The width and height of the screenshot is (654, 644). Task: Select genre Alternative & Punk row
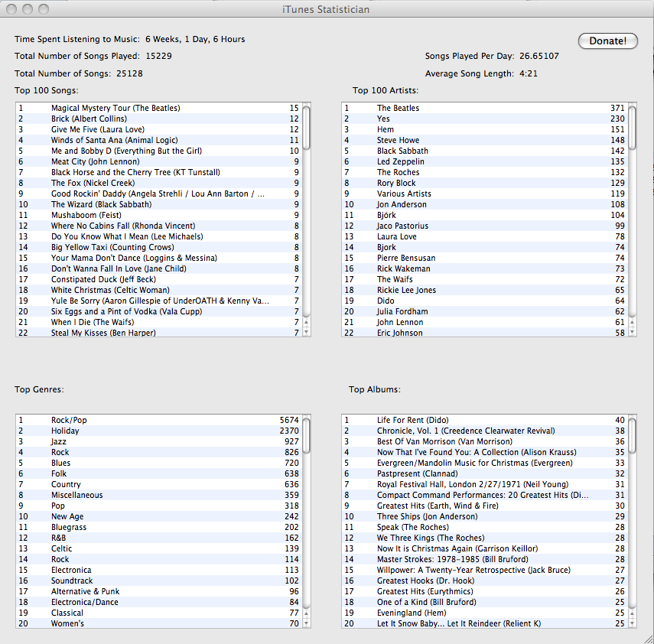click(159, 591)
